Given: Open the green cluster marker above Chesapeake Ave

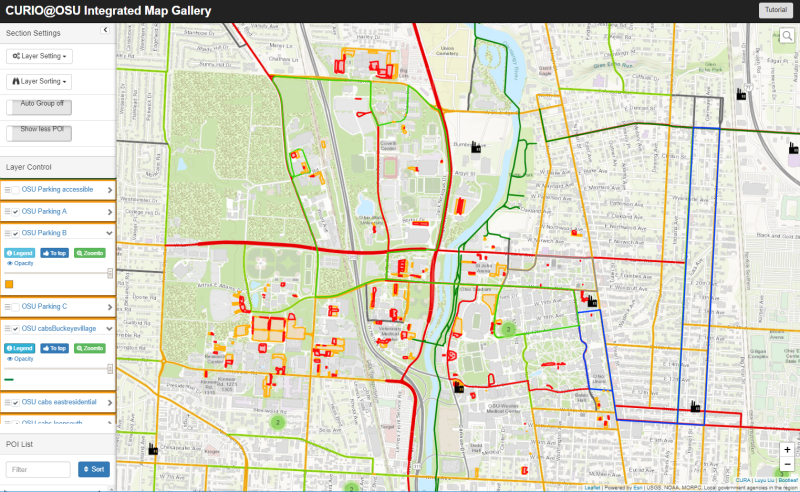Looking at the screenshot, I should point(278,422).
